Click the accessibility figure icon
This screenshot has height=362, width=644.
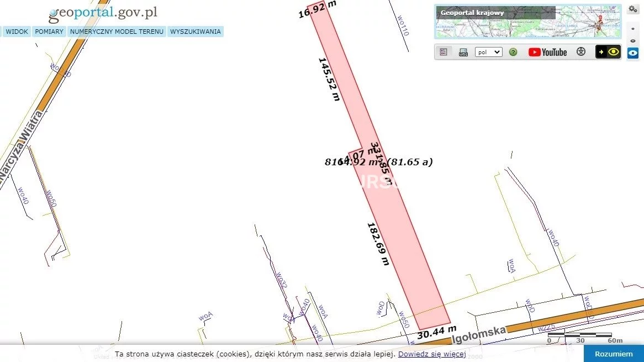tap(580, 52)
